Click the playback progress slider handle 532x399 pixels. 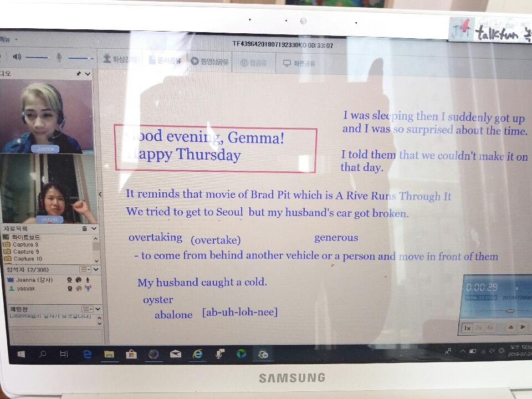click(x=510, y=311)
